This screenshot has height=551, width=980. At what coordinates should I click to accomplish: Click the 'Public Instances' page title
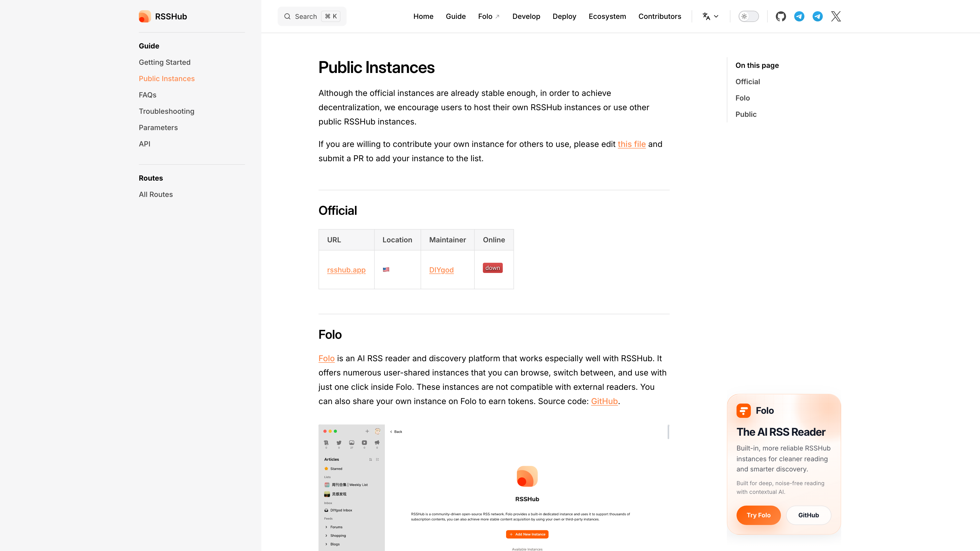[x=376, y=68]
